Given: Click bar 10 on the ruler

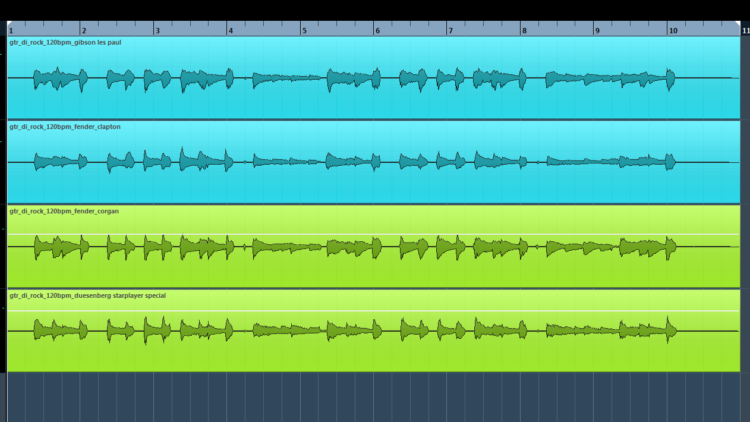Looking at the screenshot, I should click(x=673, y=31).
